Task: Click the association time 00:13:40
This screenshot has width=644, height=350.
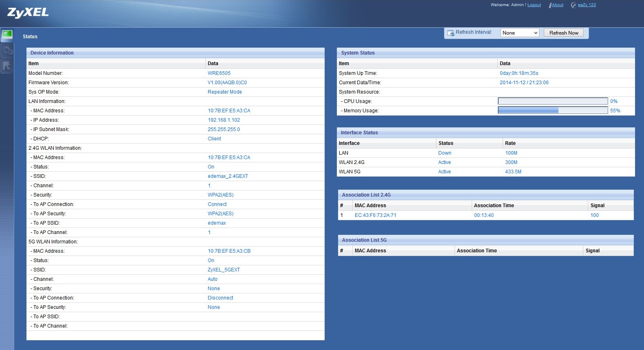Action: point(484,215)
